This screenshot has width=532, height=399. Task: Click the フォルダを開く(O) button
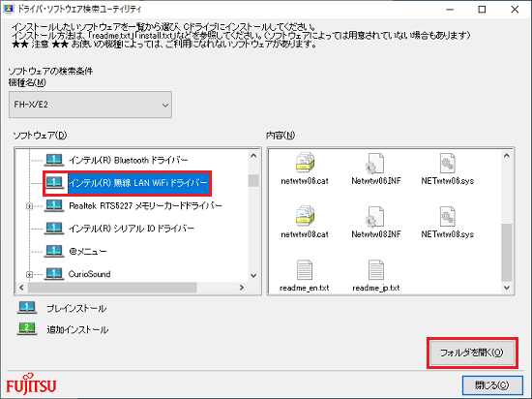coord(472,353)
